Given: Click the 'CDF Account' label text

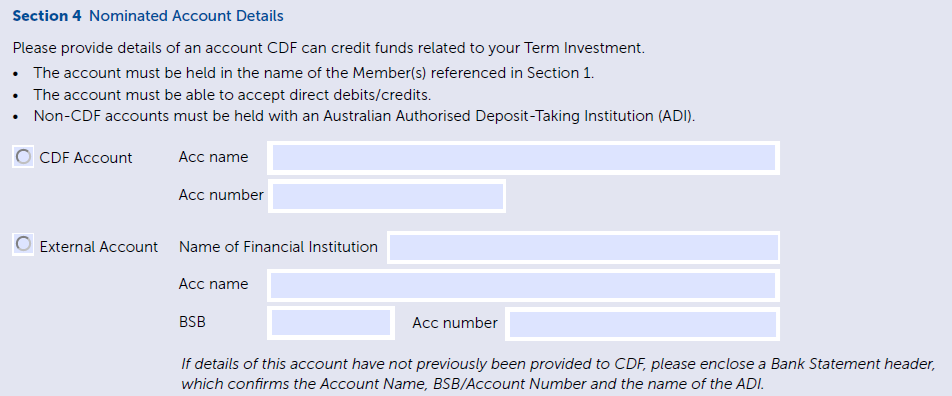Looking at the screenshot, I should tap(86, 158).
